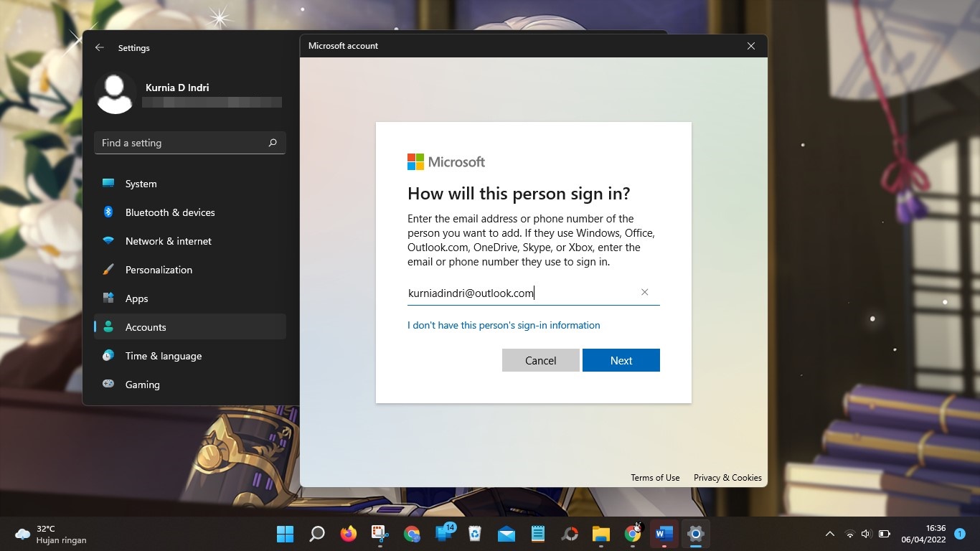The width and height of the screenshot is (980, 551).
Task: Open Personalization in the Settings sidebar
Action: click(x=159, y=270)
